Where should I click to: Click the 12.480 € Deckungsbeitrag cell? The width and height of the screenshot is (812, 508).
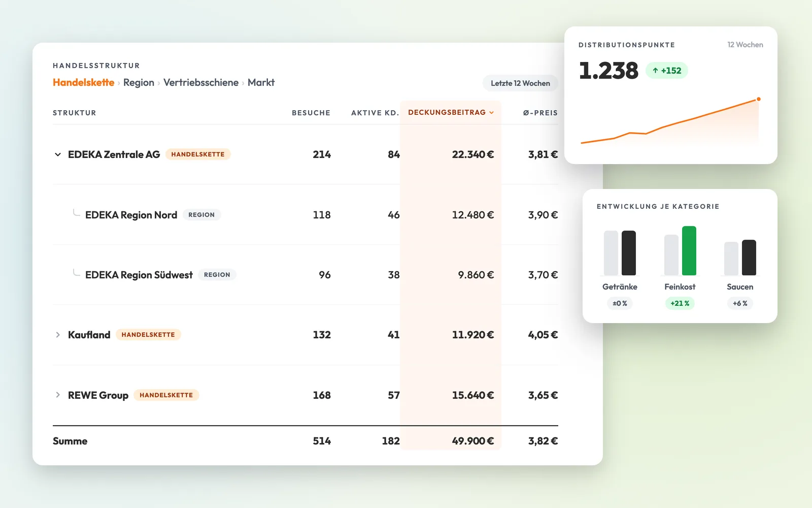[473, 215]
